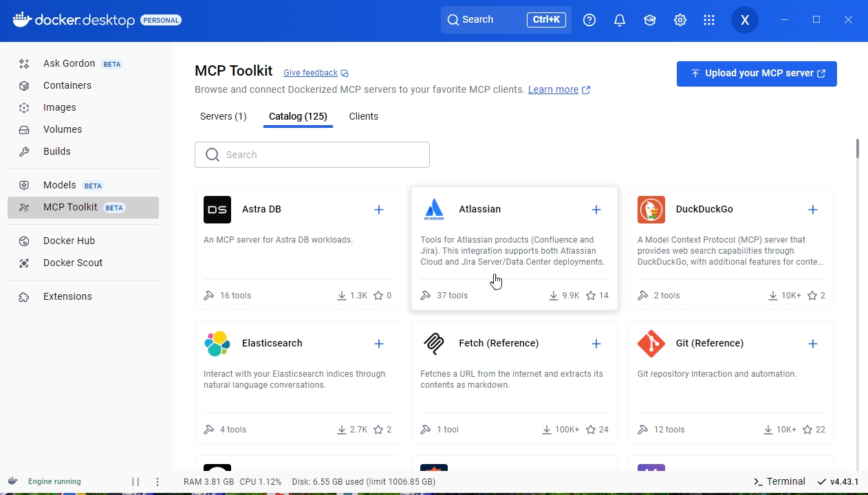Click the Engine running status text
The width and height of the screenshot is (868, 495).
click(54, 482)
